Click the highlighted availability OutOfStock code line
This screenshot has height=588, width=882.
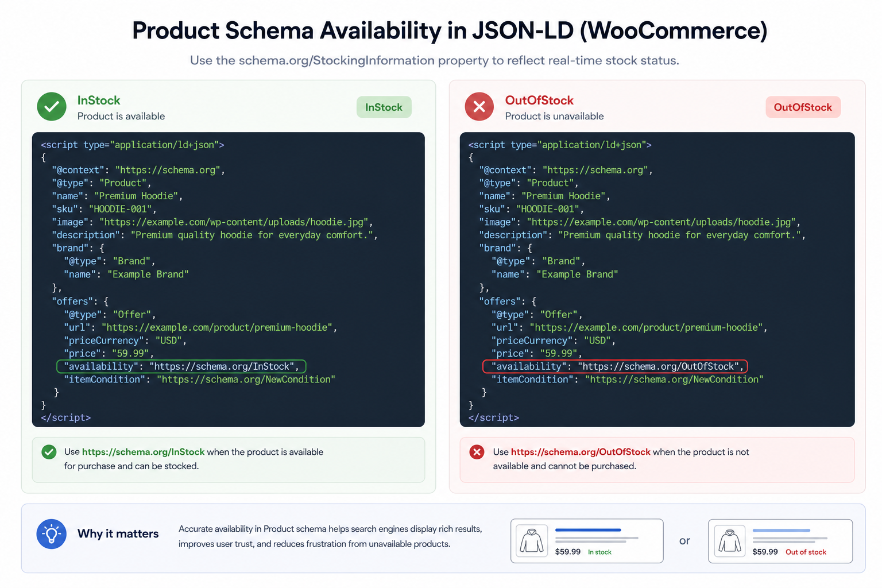pos(615,366)
